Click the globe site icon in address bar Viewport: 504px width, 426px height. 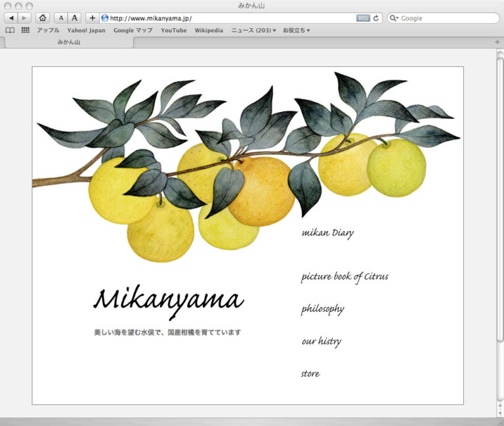click(104, 18)
